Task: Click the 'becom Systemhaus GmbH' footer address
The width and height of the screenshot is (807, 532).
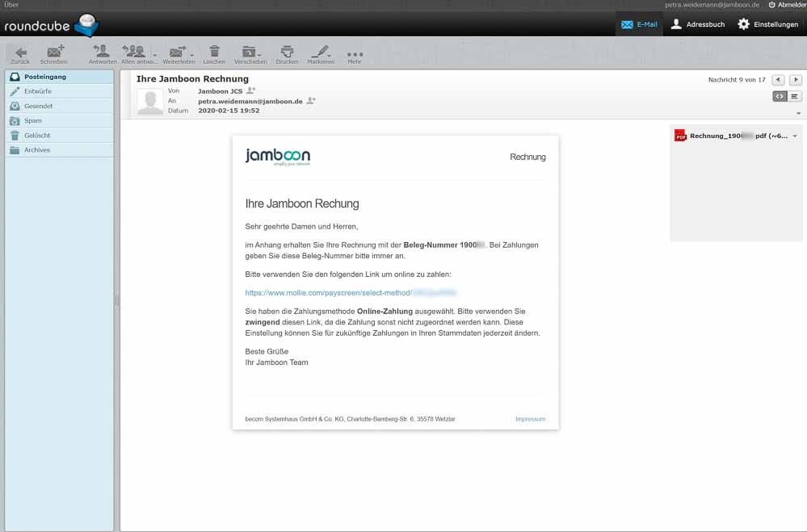Action: 350,419
